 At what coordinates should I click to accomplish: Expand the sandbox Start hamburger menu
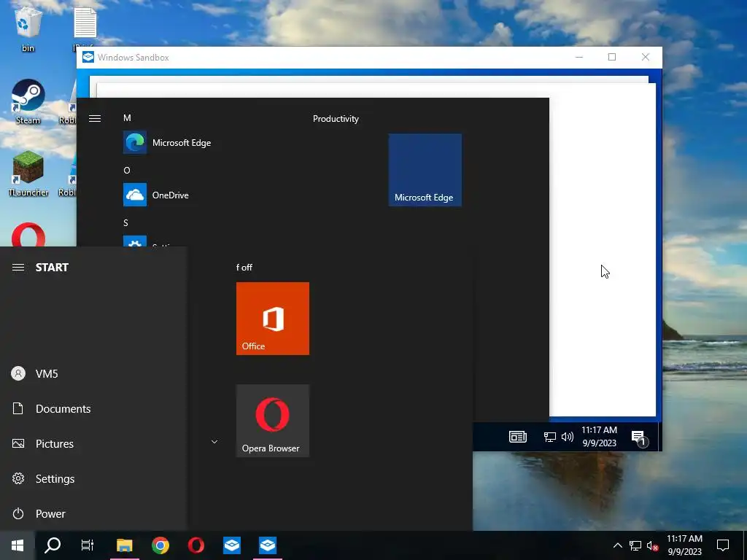click(x=95, y=119)
